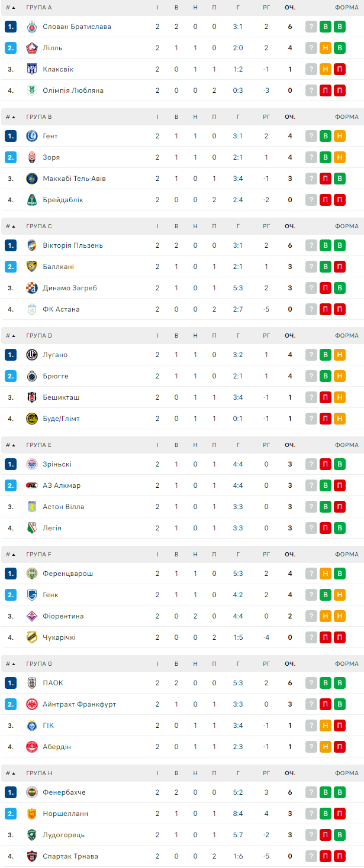Image resolution: width=364 pixels, height=868 pixels.
Task: Click the Beşiktaş club logo
Action: pos(32,397)
